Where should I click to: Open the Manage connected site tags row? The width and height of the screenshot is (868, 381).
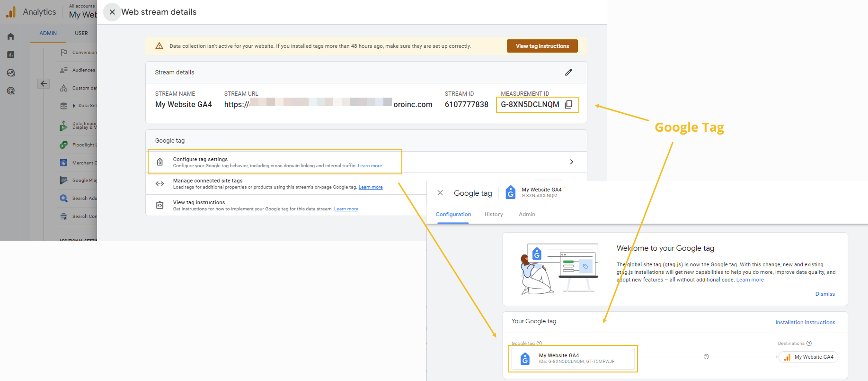[277, 183]
